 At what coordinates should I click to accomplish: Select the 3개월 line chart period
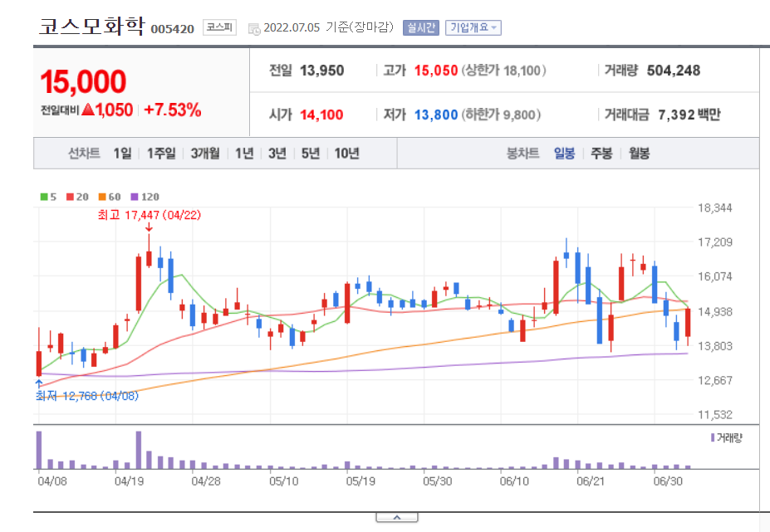pos(205,154)
